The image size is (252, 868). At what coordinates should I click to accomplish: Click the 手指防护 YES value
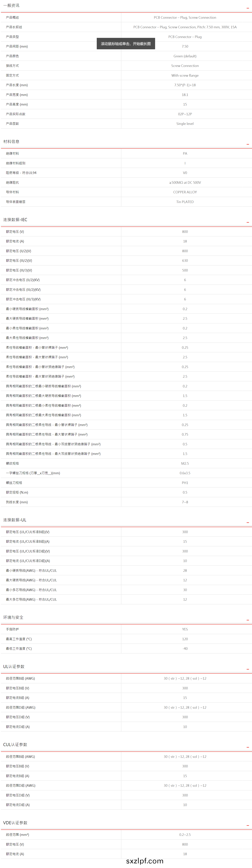(185, 629)
